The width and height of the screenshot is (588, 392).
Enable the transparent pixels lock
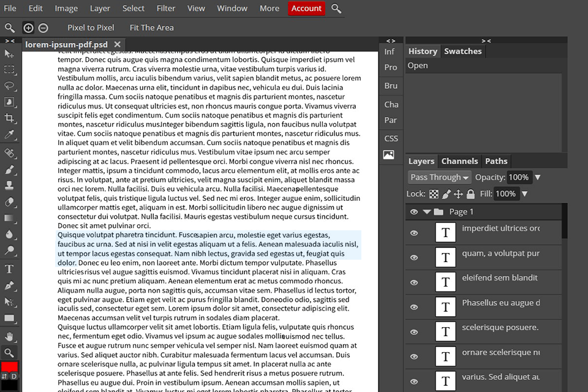(433, 194)
